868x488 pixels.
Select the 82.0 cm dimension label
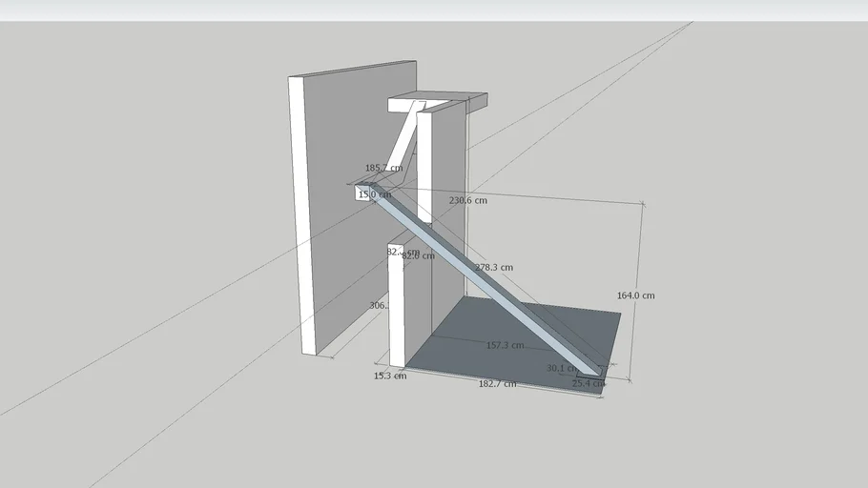(418, 255)
